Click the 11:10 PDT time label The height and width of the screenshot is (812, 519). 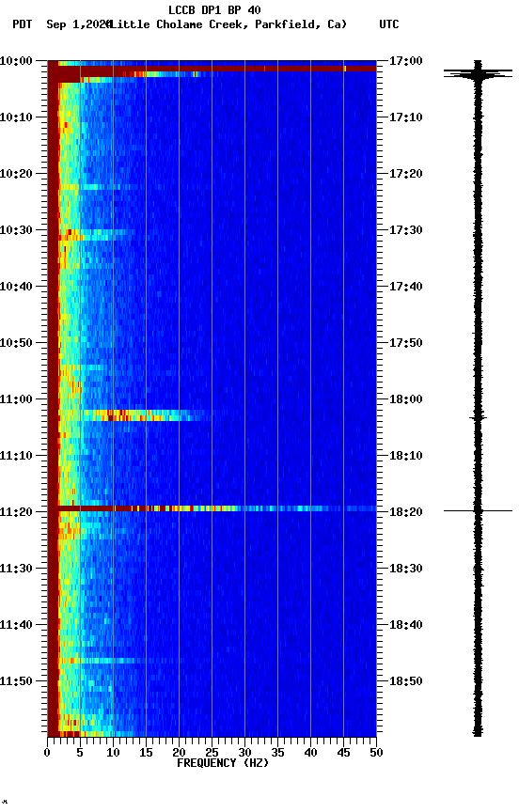tap(16, 456)
